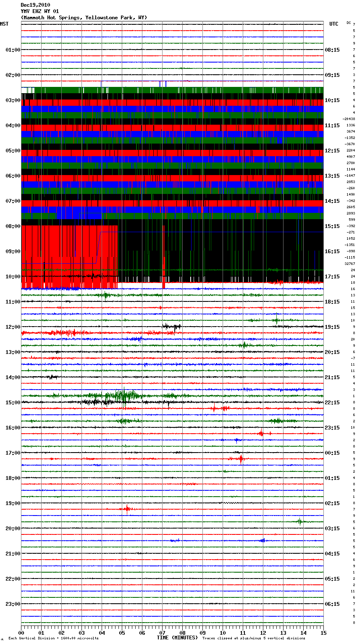Click the DC offset value -3670

point(350,144)
